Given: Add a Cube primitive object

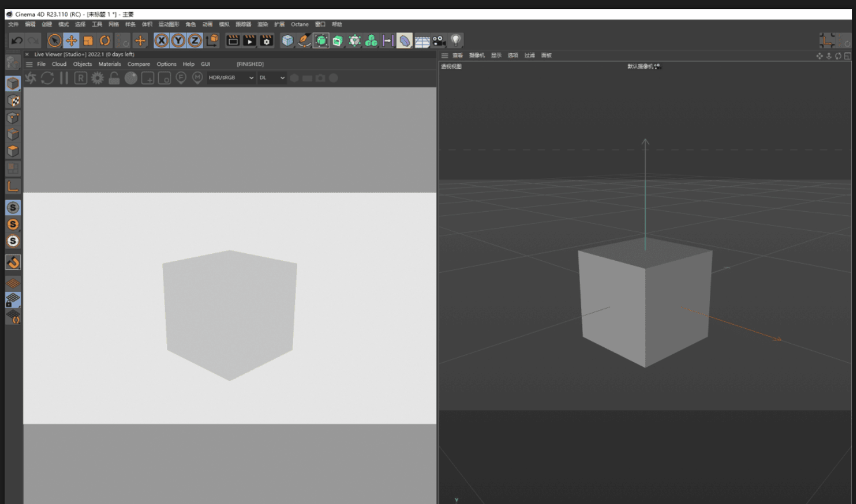Looking at the screenshot, I should pyautogui.click(x=288, y=40).
